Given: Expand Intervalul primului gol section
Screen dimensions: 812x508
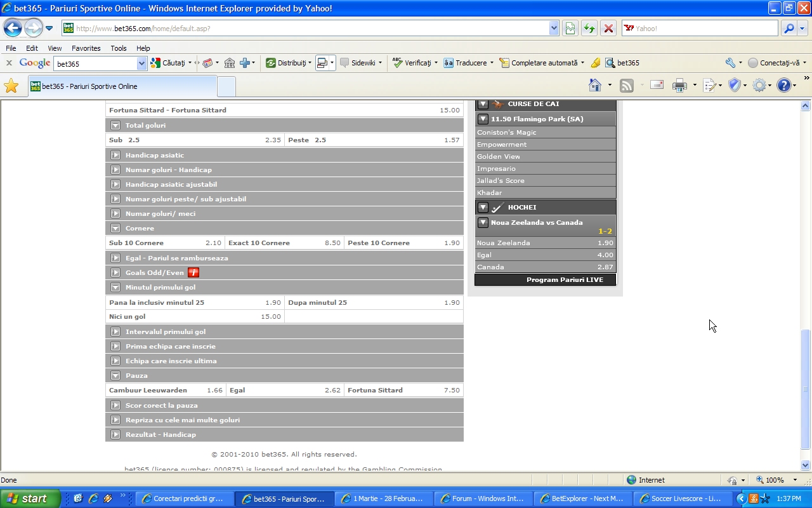Looking at the screenshot, I should [x=115, y=331].
